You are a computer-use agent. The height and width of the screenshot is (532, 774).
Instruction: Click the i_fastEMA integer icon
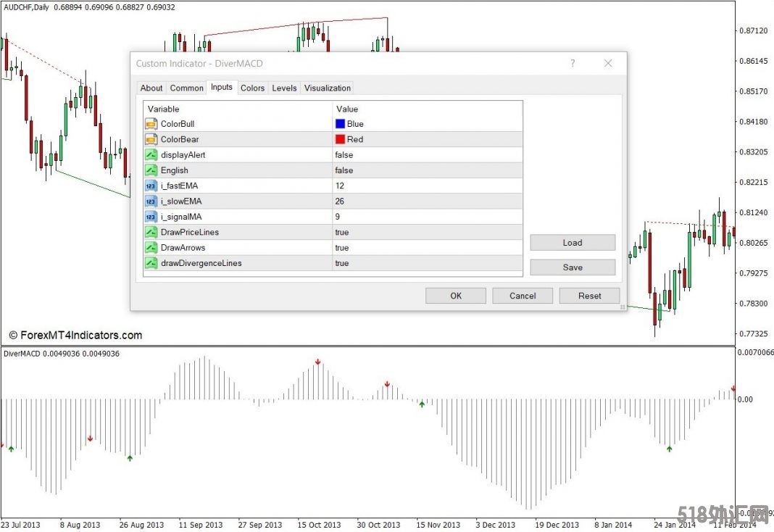click(151, 186)
